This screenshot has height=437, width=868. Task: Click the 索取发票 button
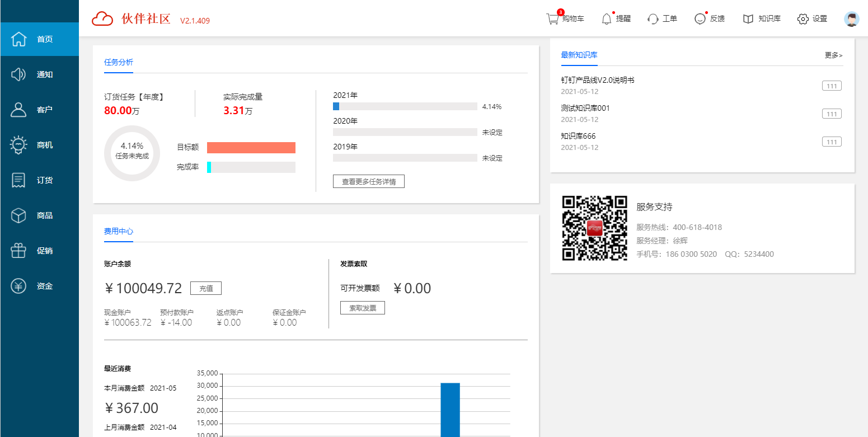(362, 308)
